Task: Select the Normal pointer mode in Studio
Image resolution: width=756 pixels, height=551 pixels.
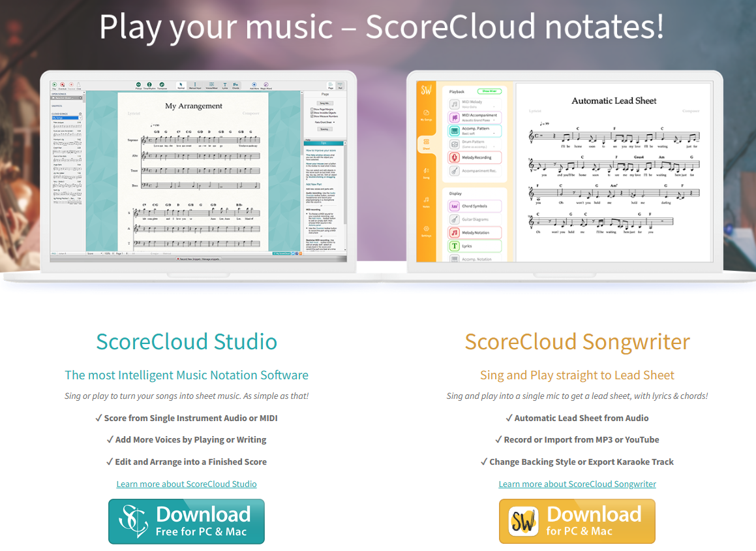Action: click(x=181, y=86)
